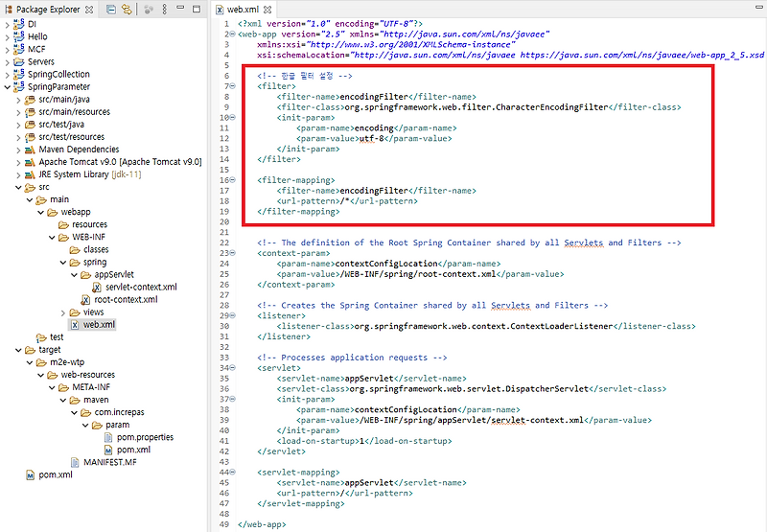
Task: Collapse the WEB-INF folder
Action: click(52, 237)
